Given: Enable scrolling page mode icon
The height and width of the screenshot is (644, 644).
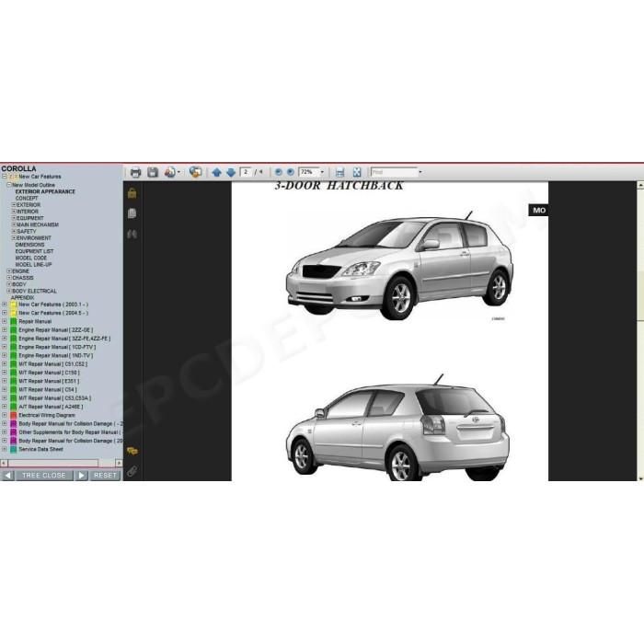Looking at the screenshot, I should [339, 172].
